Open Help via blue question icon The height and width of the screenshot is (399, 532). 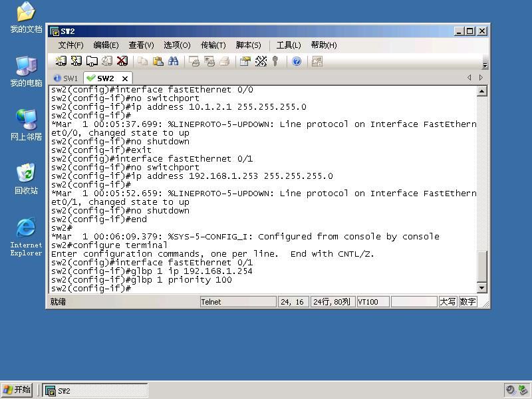297,61
